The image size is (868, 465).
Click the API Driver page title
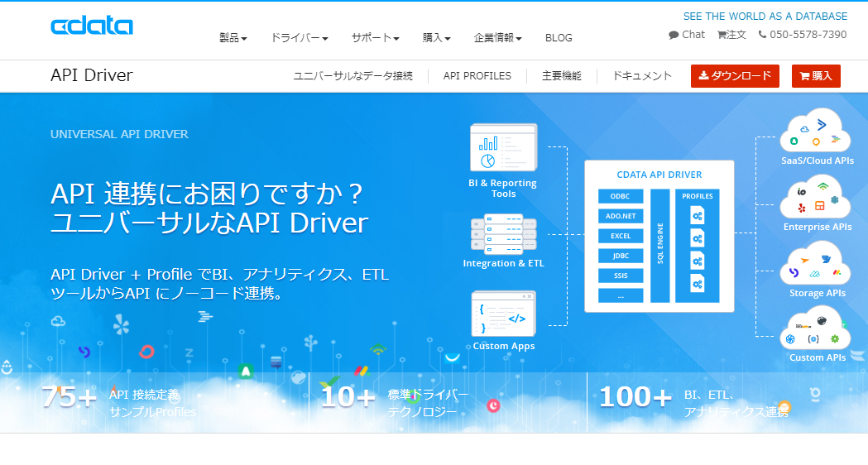(x=92, y=75)
